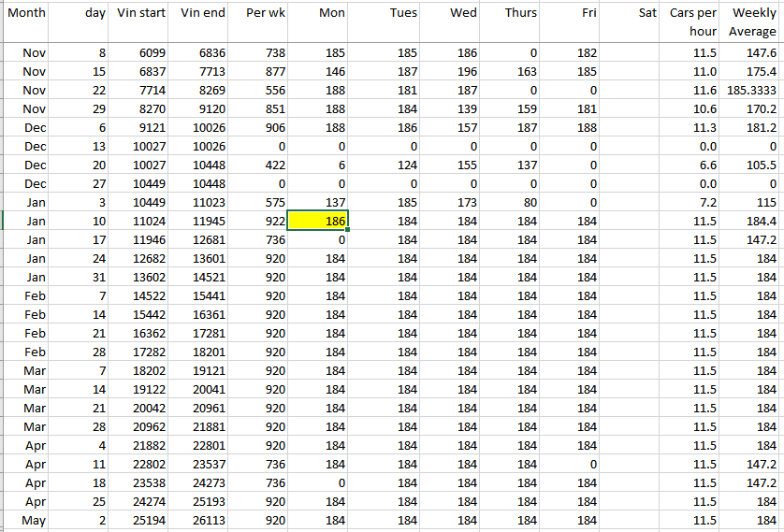
Task: Click the Per wk cell showing 422
Action: [x=259, y=165]
